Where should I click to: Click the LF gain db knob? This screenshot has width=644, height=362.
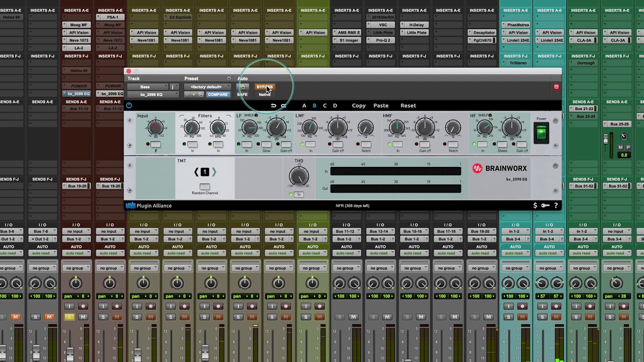coord(277,127)
